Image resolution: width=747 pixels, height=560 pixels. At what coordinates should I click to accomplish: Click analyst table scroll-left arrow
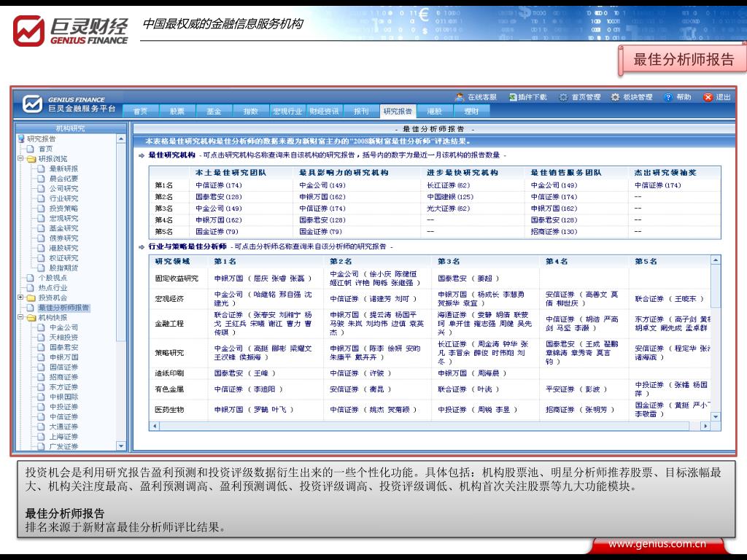154,426
